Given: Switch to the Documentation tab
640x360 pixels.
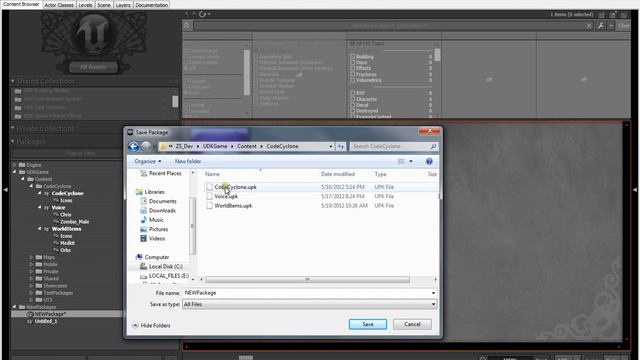Looking at the screenshot, I should pos(151,5).
